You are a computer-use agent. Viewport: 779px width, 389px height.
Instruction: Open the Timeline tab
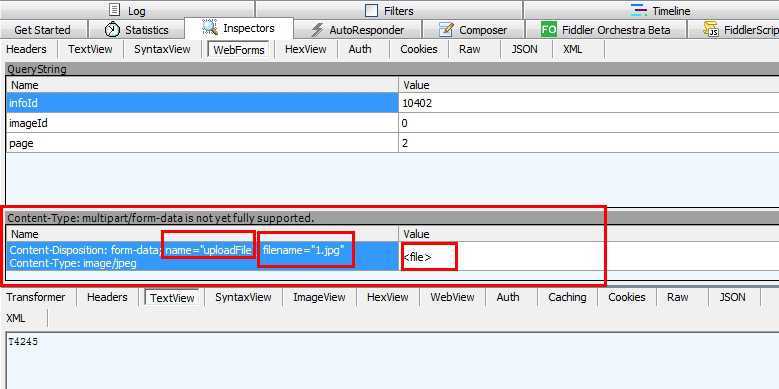point(651,10)
